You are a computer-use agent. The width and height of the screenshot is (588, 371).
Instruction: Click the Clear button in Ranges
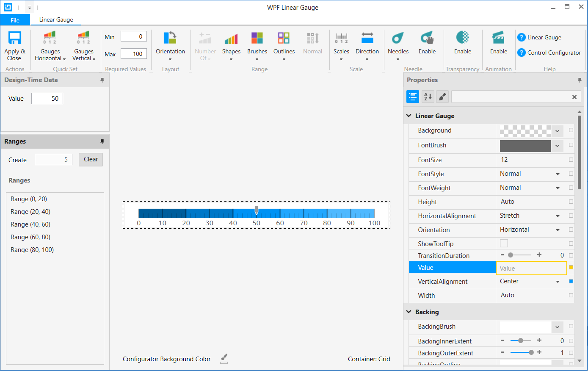point(91,159)
